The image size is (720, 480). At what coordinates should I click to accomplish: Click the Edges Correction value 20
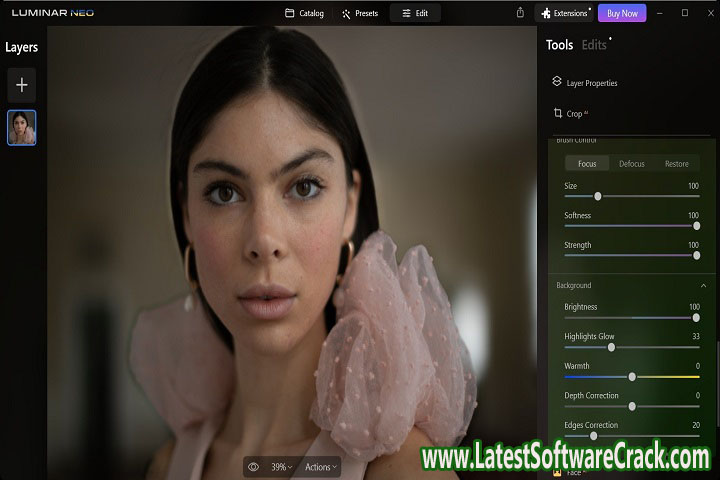point(696,425)
